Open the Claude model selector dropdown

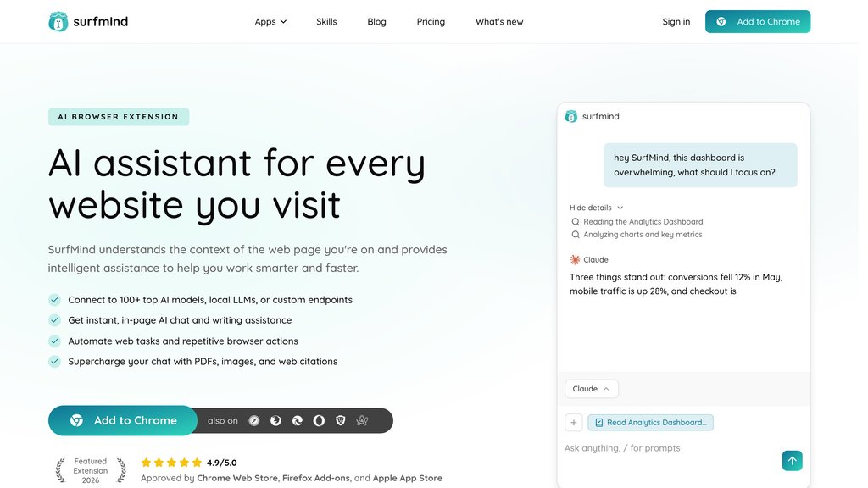(591, 389)
